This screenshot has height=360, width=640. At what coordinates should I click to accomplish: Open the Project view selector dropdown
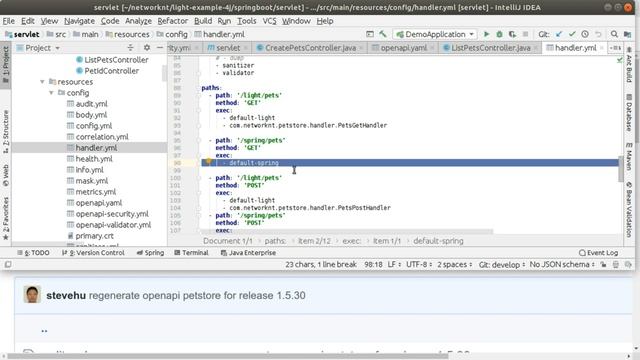(38, 48)
